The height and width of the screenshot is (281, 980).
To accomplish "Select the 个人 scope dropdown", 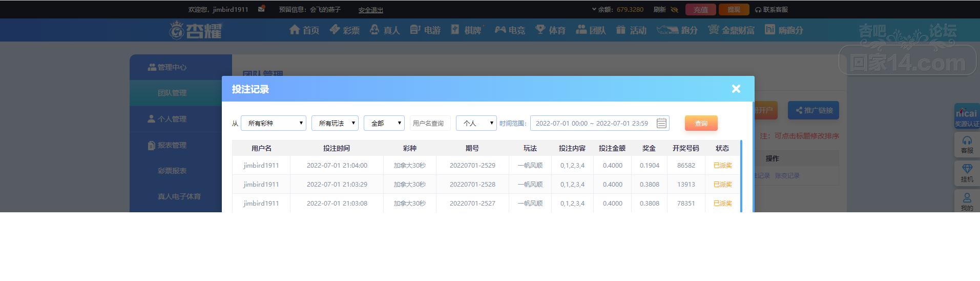I will click(476, 123).
